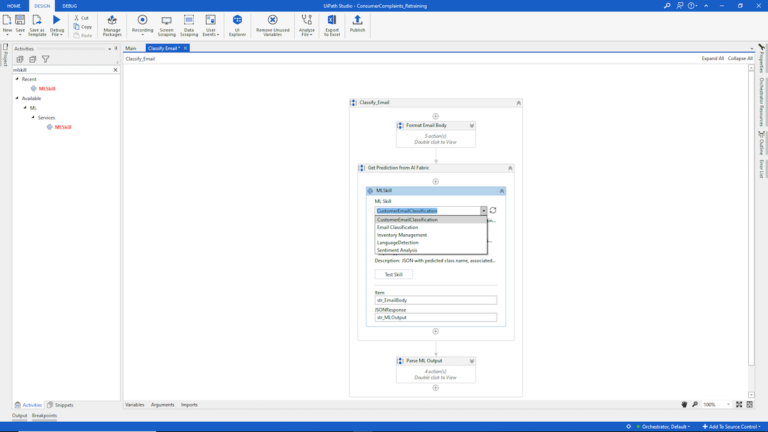Add activity above Format Email Body
This screenshot has height=432, width=768.
(x=435, y=117)
